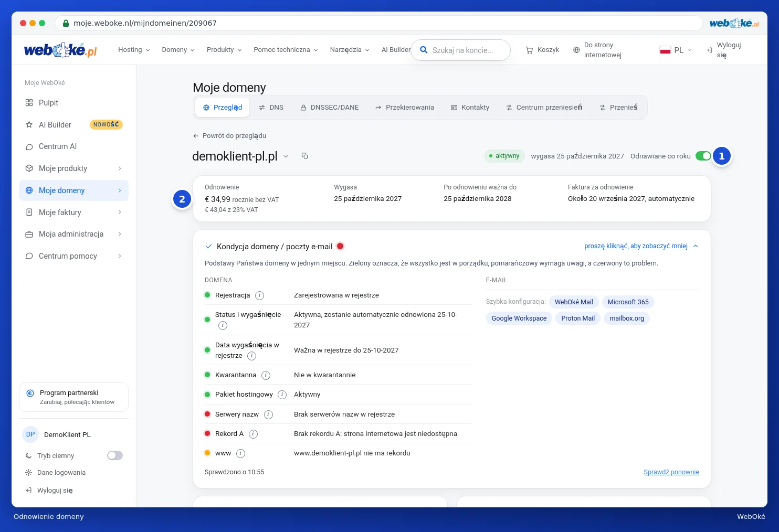
Task: Click the info icon beside Rejestracja
Action: (259, 295)
